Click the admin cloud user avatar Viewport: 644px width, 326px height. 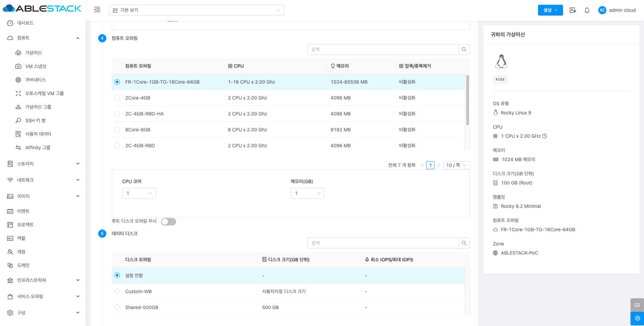(602, 10)
